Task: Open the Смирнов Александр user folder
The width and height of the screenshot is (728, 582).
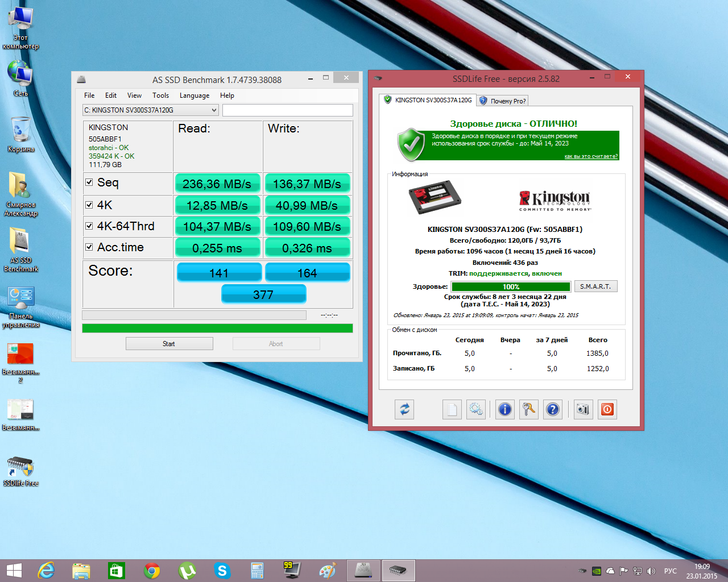Action: point(20,194)
